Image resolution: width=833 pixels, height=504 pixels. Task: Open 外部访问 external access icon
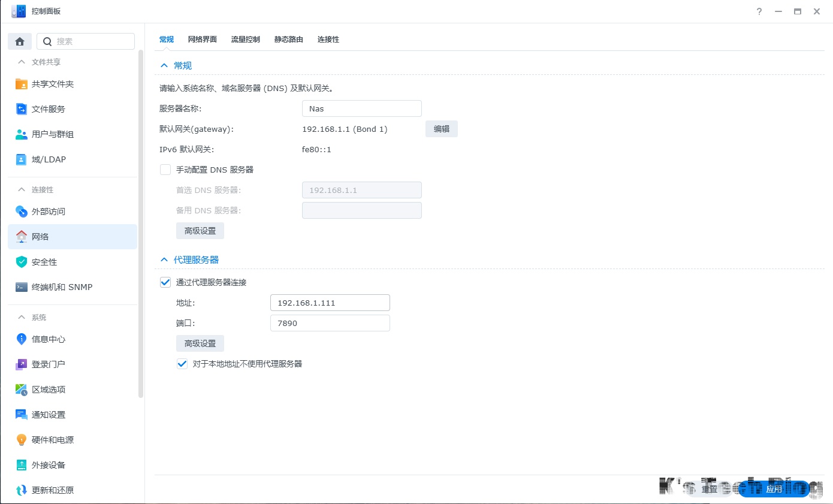tap(22, 212)
